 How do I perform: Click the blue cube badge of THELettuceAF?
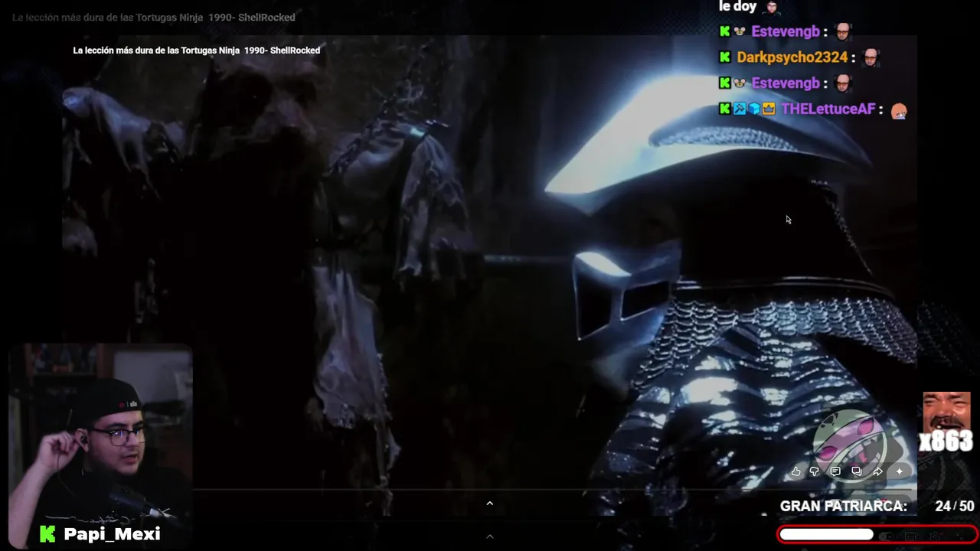coord(754,109)
